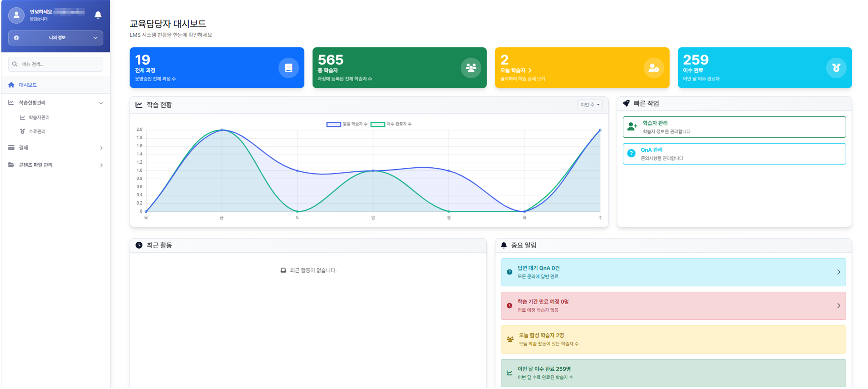Click the bell icon beside 중요 알림
868x389 pixels.
[x=504, y=245]
